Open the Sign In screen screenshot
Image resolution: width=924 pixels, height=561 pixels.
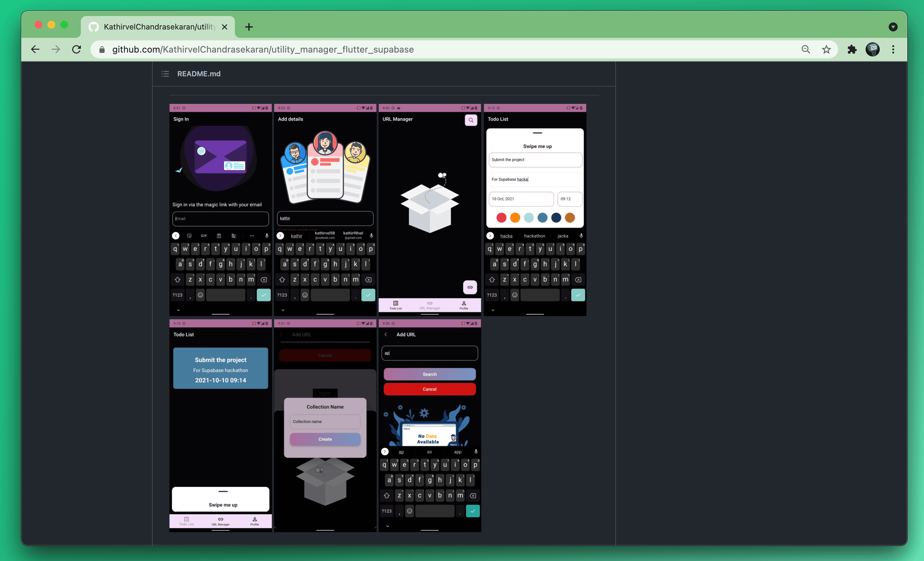click(220, 210)
